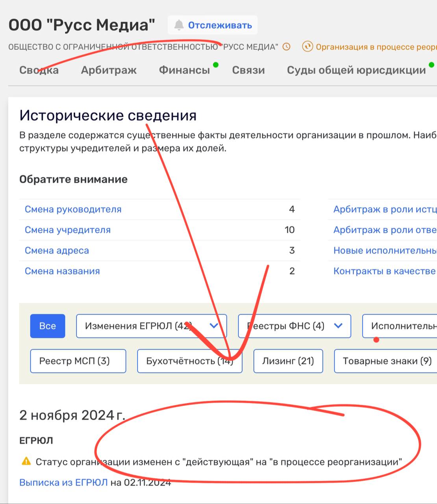Open the Смена руководителя link
Viewport: 437px width, 504px height.
[x=73, y=209]
